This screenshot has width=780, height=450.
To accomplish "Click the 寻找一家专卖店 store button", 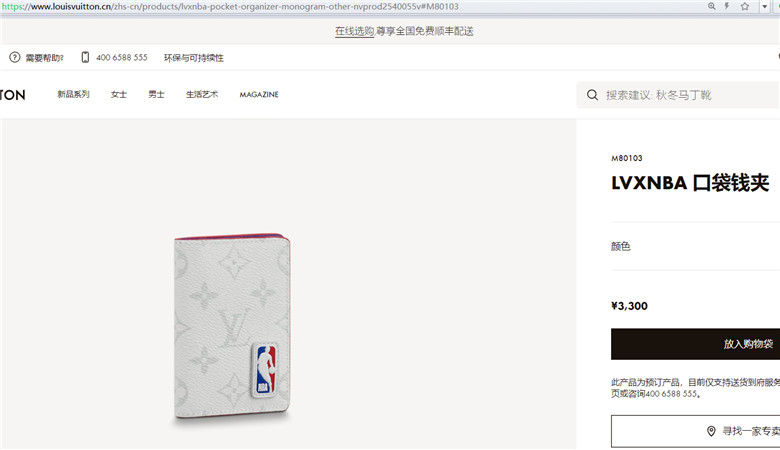I will click(x=695, y=431).
